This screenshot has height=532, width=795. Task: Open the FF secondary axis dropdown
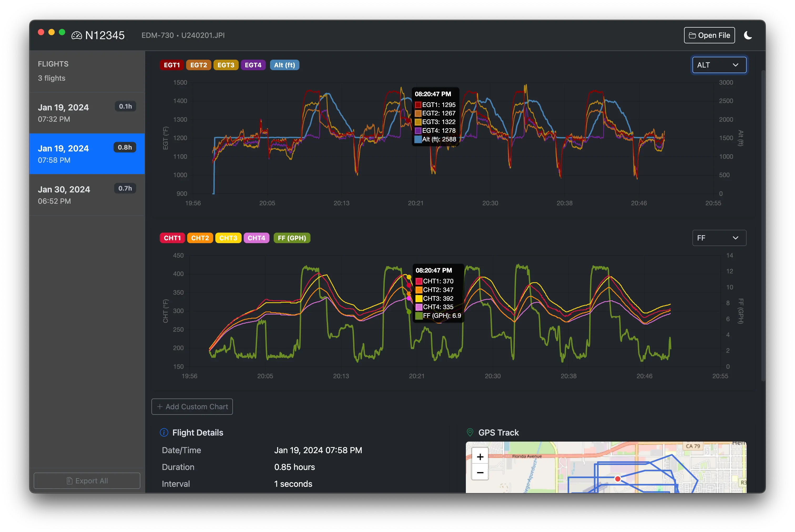719,238
